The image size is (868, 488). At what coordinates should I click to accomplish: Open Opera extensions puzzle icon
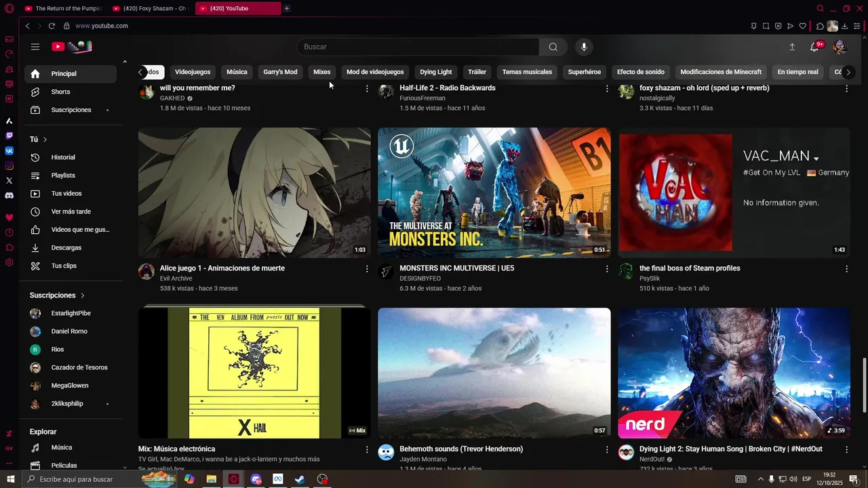(x=820, y=26)
